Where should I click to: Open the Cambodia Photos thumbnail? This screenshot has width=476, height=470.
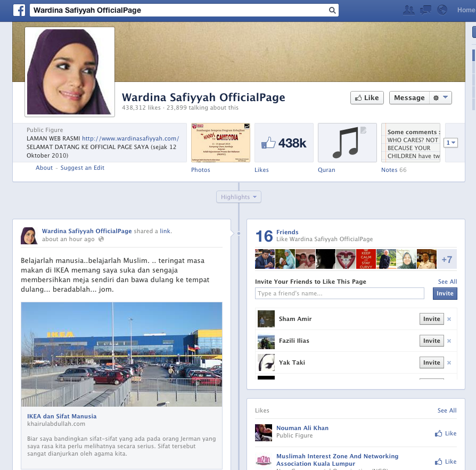click(x=220, y=143)
